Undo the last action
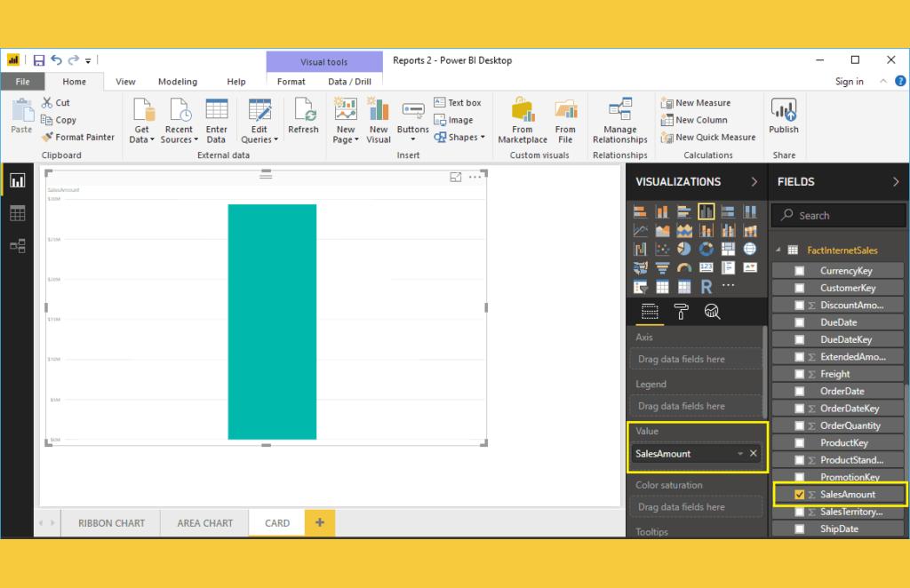910x588 pixels. tap(56, 60)
